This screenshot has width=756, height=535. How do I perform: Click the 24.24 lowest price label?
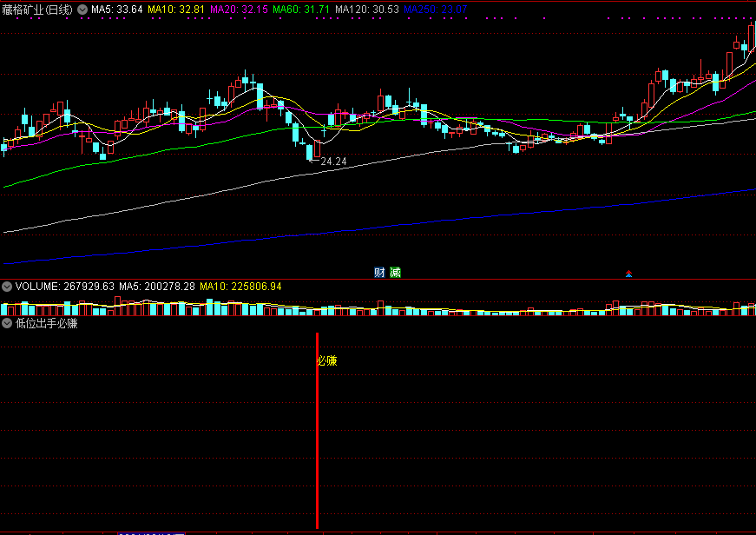tap(333, 162)
